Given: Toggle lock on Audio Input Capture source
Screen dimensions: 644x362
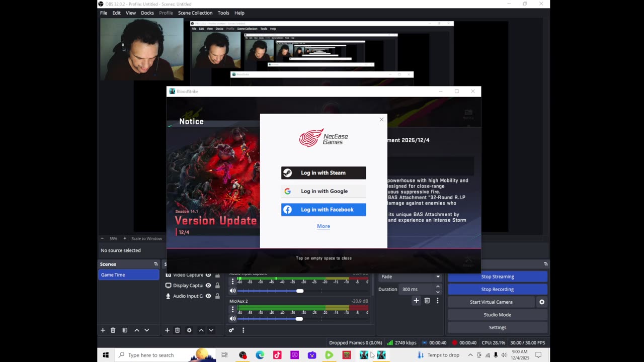Looking at the screenshot, I should pos(217,296).
